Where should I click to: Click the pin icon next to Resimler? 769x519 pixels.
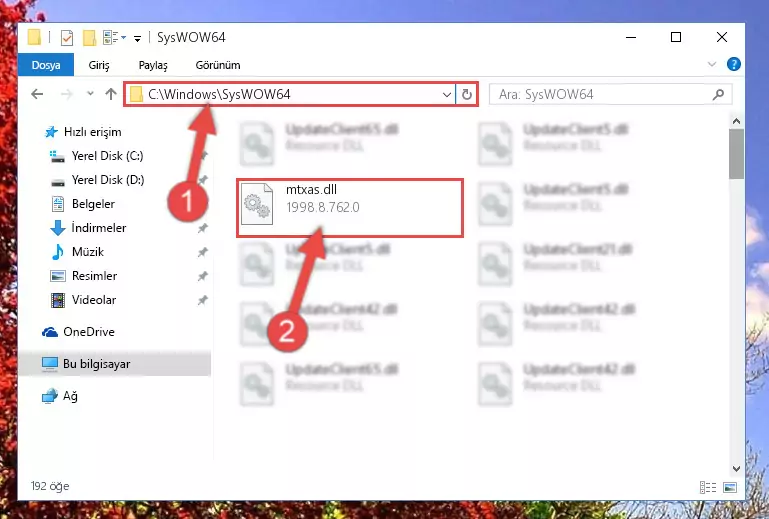202,276
